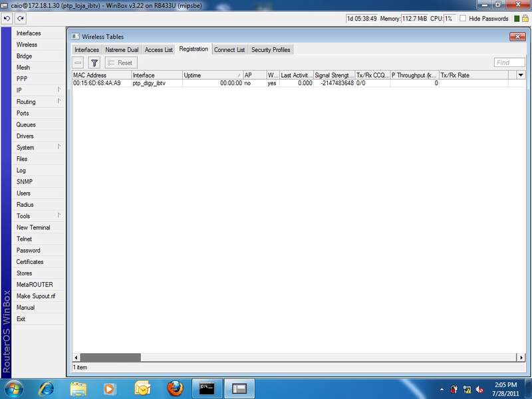The width and height of the screenshot is (532, 399).
Task: Open Radius in the sidebar menu
Action: click(x=25, y=205)
